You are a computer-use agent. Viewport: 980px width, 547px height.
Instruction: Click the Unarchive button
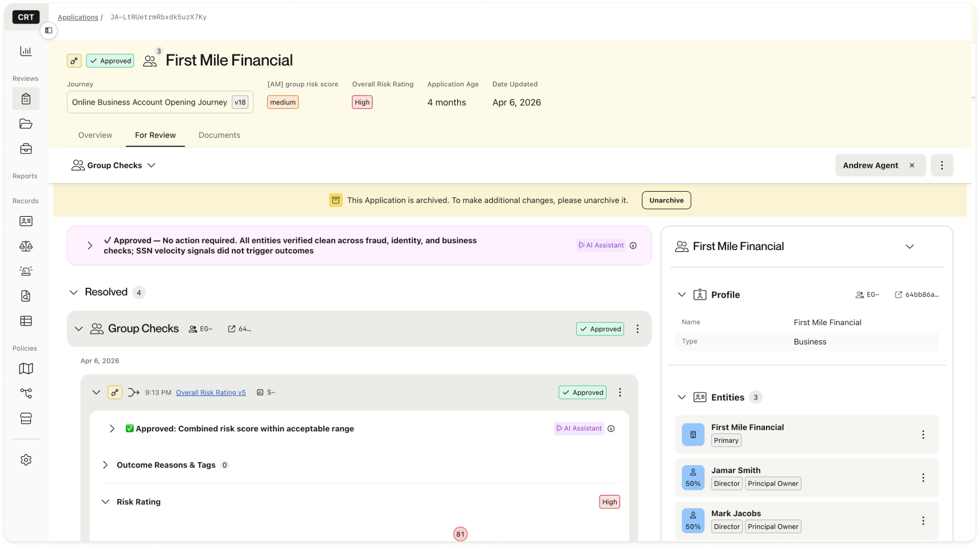(x=666, y=200)
